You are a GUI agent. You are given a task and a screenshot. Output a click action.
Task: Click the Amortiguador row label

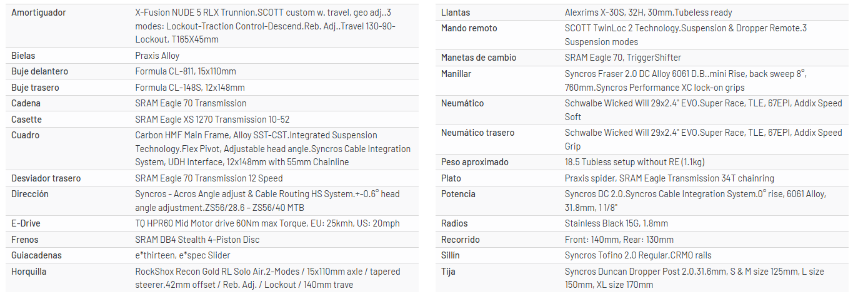(39, 13)
